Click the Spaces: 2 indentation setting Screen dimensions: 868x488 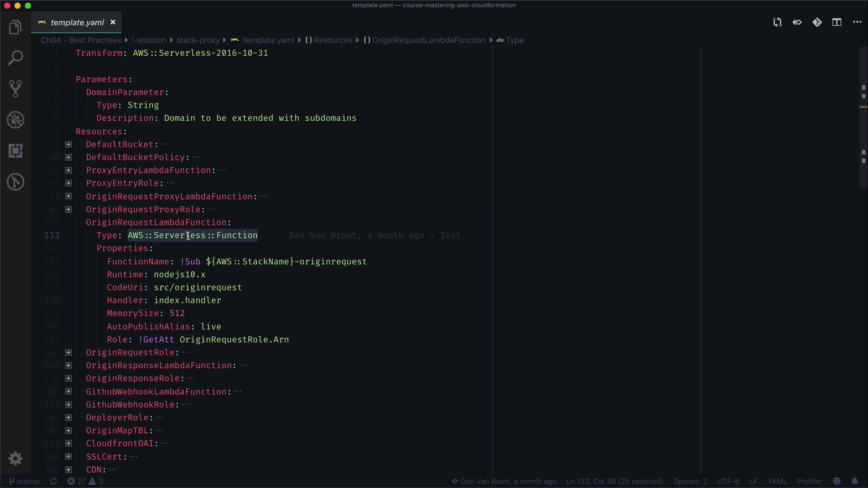pos(690,481)
